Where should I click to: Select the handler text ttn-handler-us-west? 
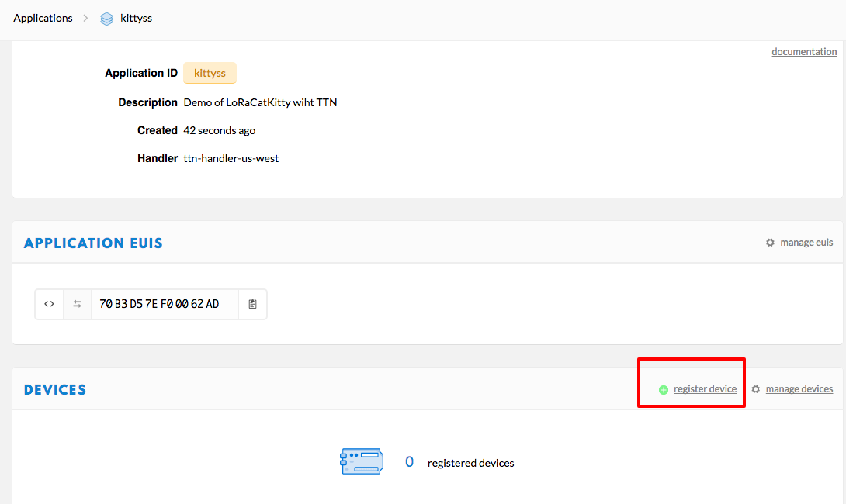click(x=231, y=158)
